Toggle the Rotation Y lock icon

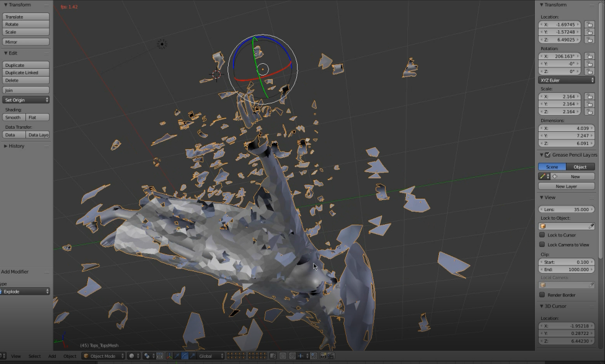click(x=589, y=64)
